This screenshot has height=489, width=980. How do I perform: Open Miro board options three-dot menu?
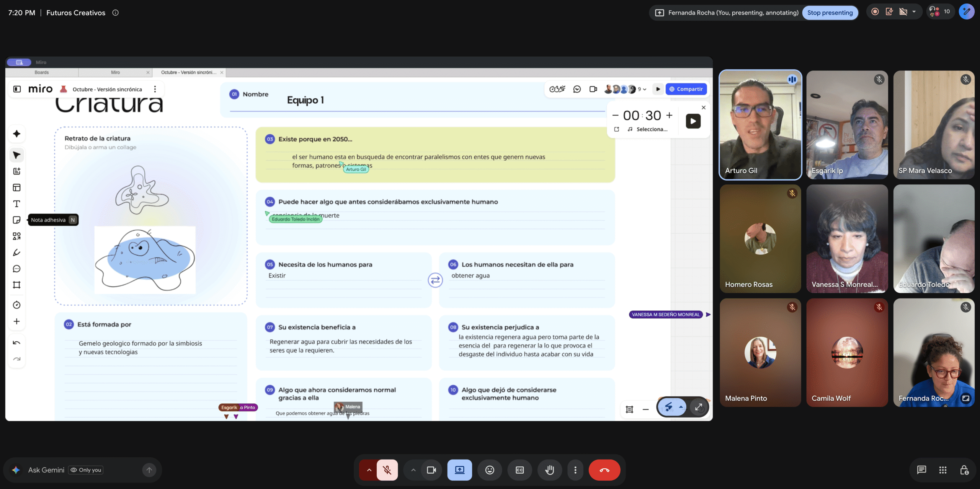point(155,89)
